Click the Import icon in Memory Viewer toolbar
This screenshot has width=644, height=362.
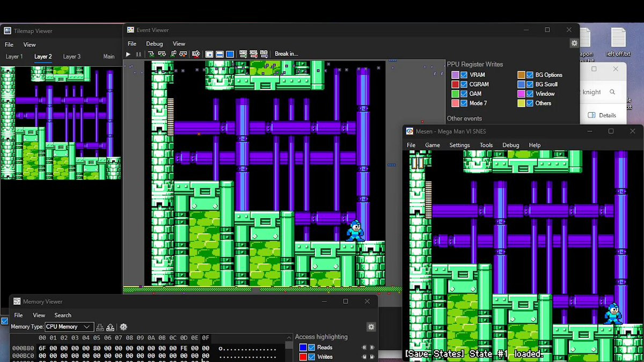100,327
